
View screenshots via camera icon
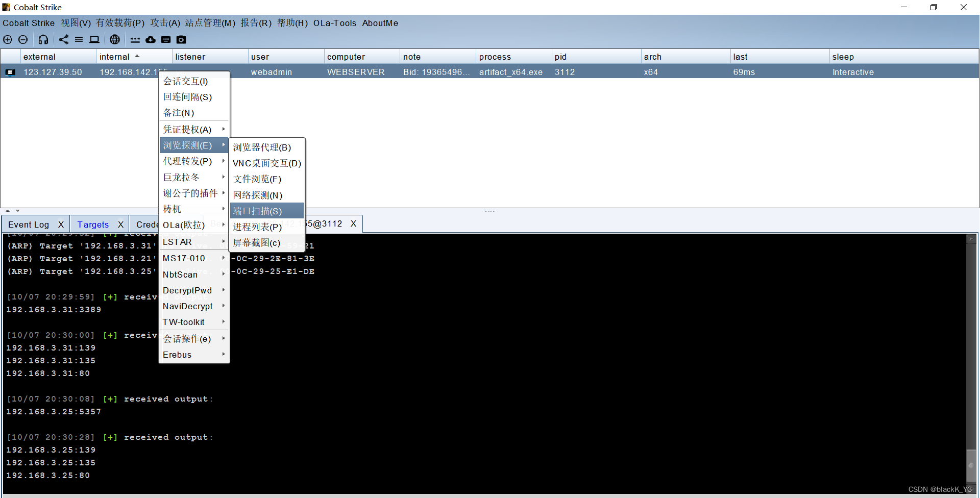(181, 39)
